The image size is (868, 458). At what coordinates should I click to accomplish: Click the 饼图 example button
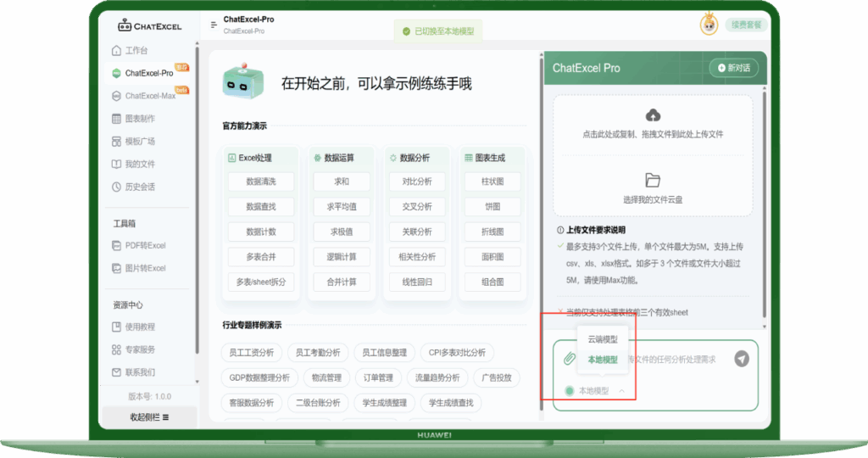tap(492, 207)
